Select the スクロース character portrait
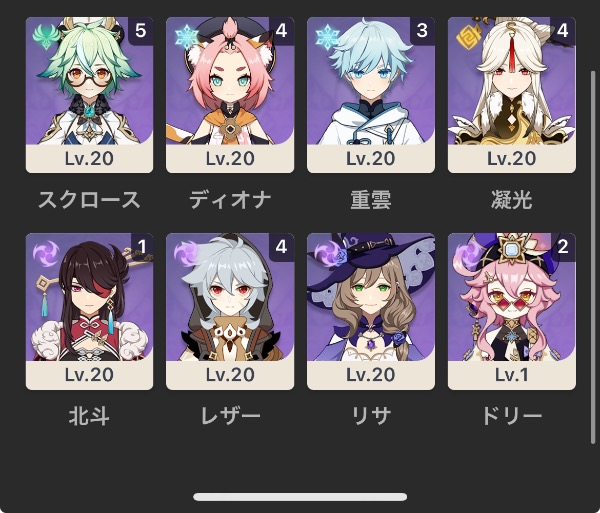This screenshot has width=600, height=513. click(x=89, y=95)
